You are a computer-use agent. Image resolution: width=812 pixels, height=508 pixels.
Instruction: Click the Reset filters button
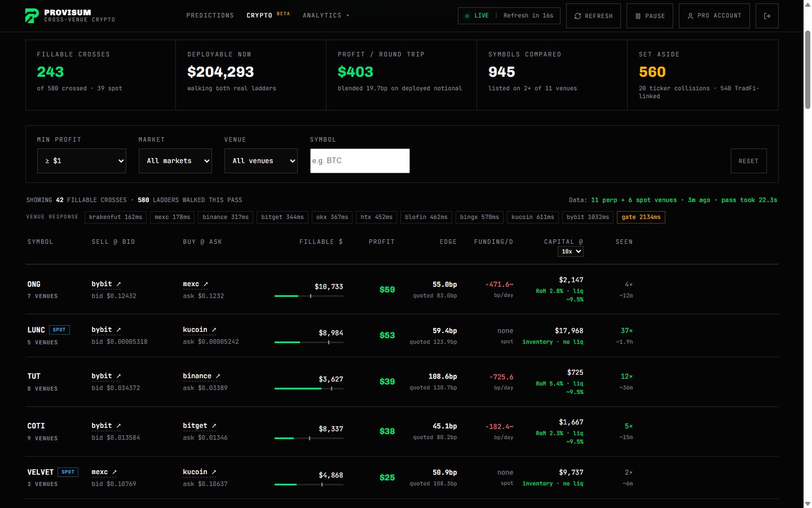(x=749, y=161)
